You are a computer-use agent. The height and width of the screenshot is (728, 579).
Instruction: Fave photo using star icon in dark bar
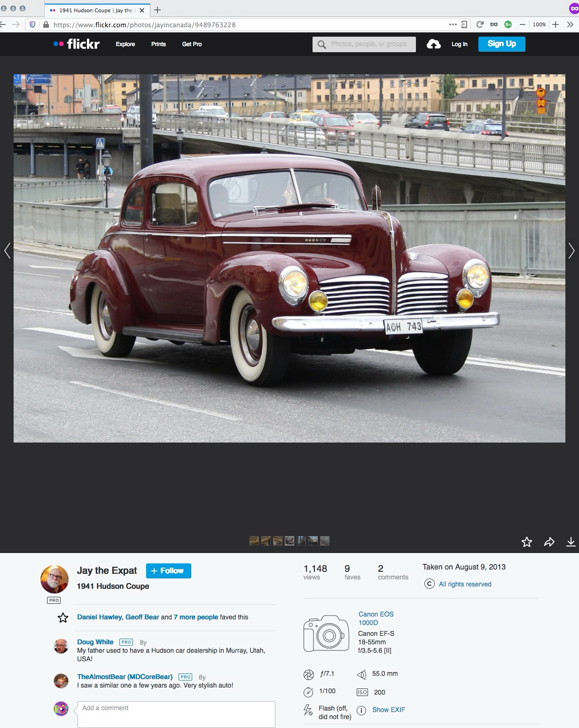[x=527, y=542]
